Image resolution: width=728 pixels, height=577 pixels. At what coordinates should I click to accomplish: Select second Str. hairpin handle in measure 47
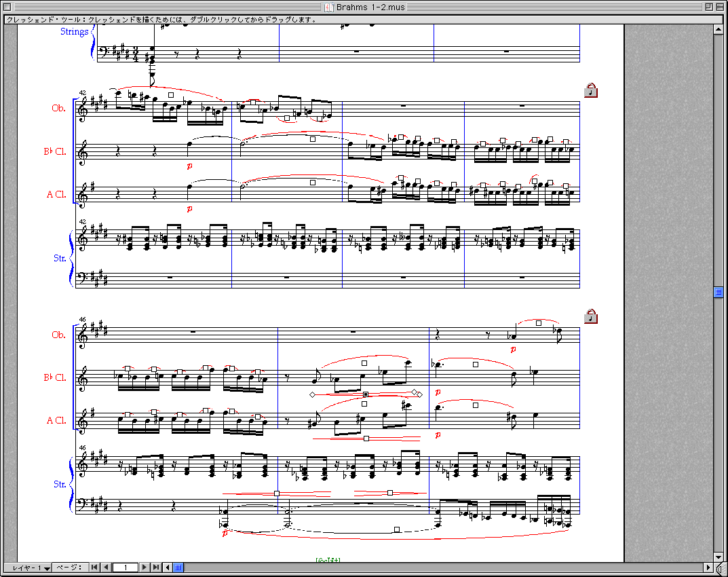click(390, 493)
